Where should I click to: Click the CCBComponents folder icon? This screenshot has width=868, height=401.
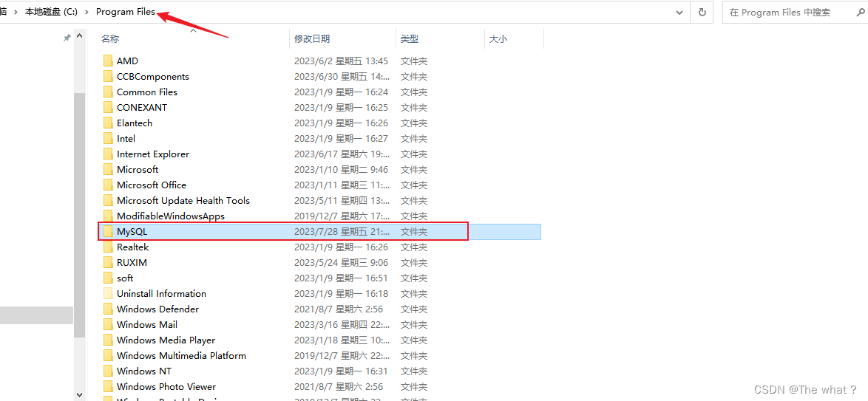tap(108, 76)
